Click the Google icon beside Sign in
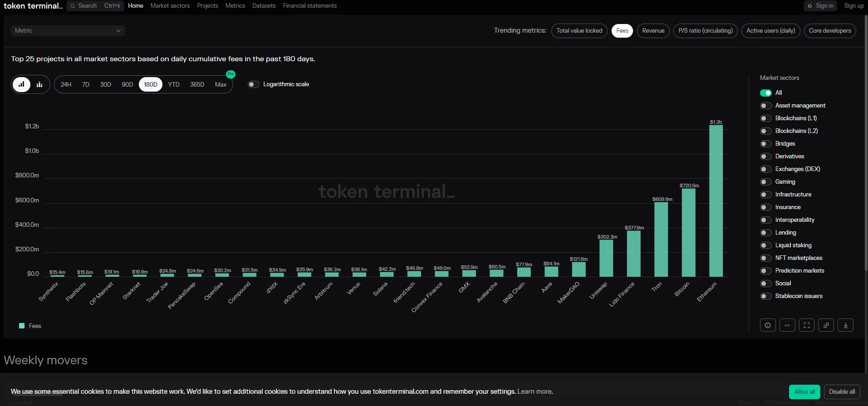Screen dimensions: 868x406 click(810, 6)
